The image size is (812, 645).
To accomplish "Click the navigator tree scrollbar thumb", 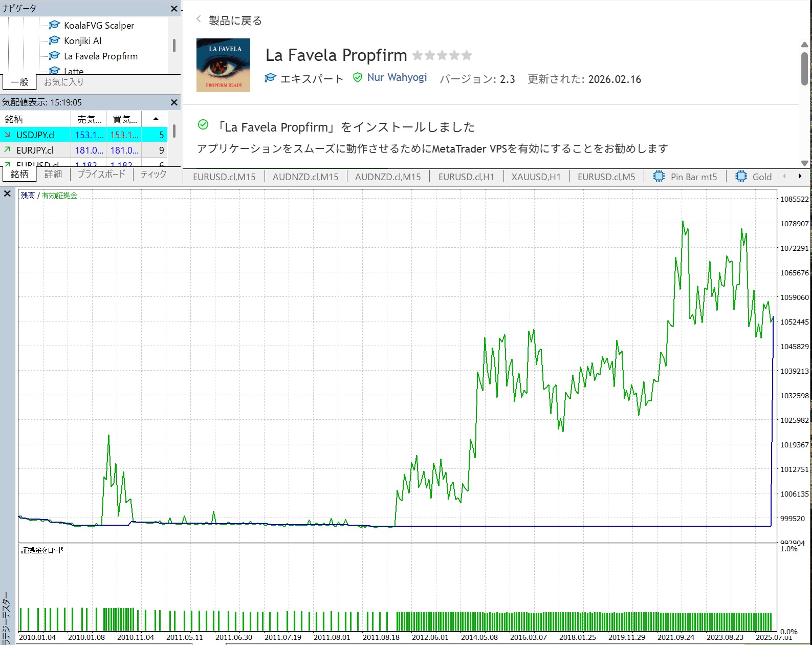I will (x=174, y=46).
